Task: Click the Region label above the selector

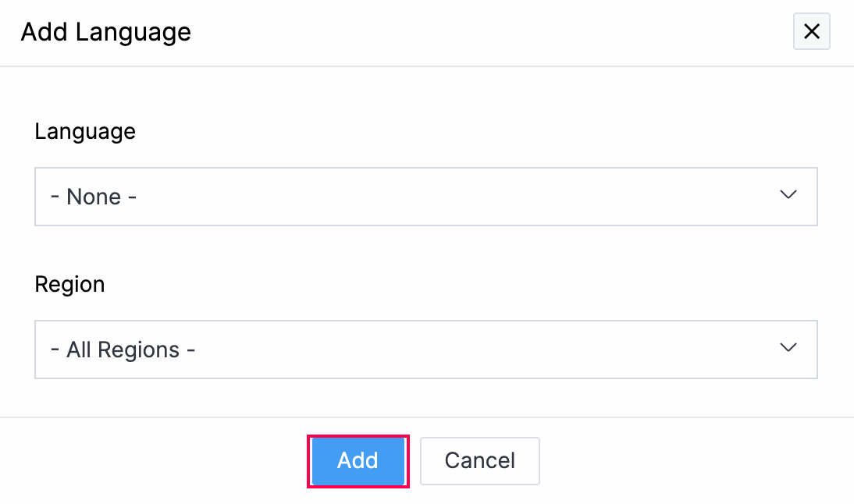Action: pyautogui.click(x=69, y=284)
